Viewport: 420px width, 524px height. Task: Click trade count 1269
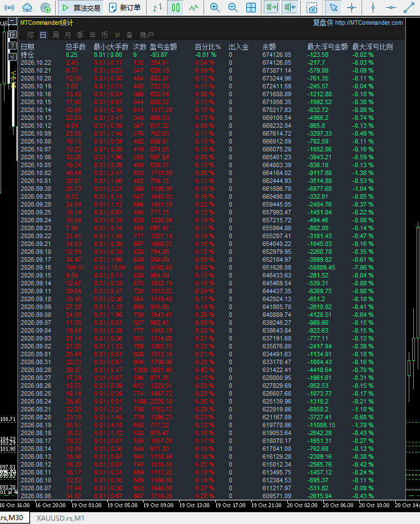tap(140, 370)
